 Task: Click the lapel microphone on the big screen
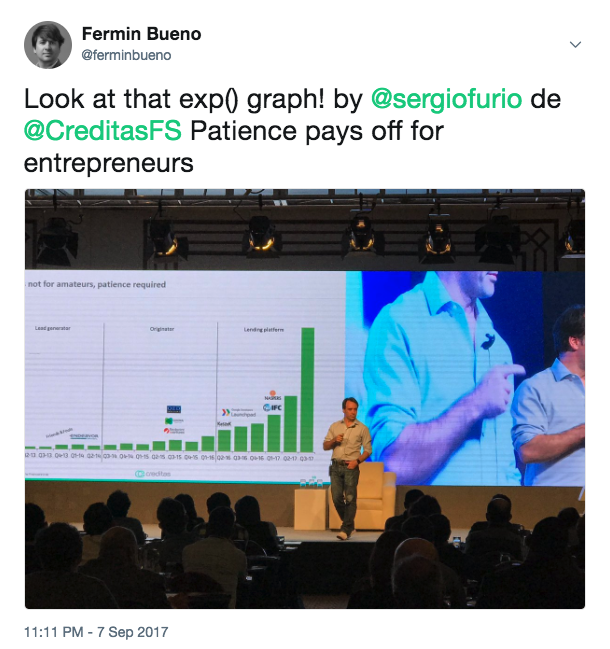tap(488, 341)
